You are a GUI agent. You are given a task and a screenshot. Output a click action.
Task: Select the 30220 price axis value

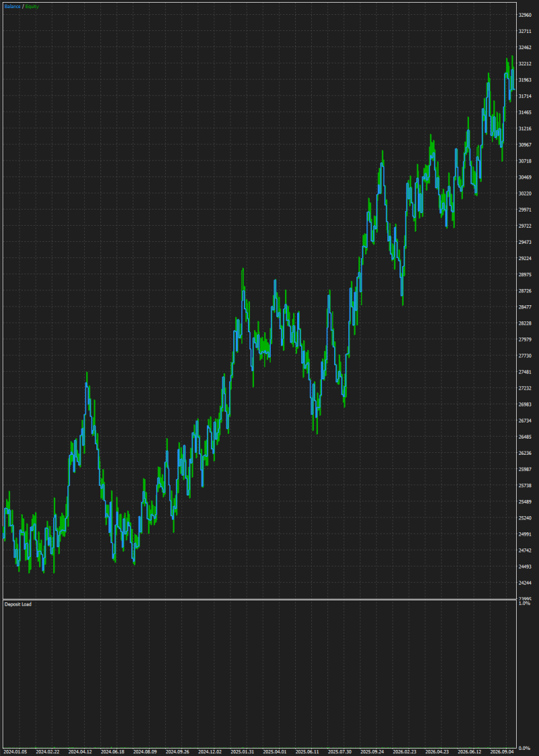coord(525,193)
